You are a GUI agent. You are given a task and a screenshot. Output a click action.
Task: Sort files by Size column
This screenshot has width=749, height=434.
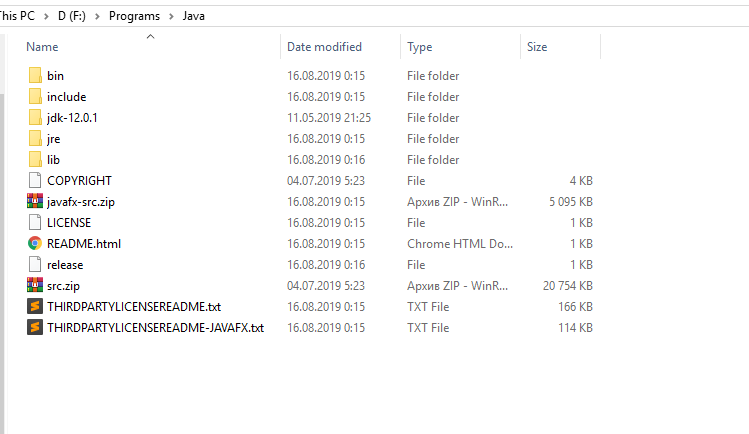[x=537, y=47]
